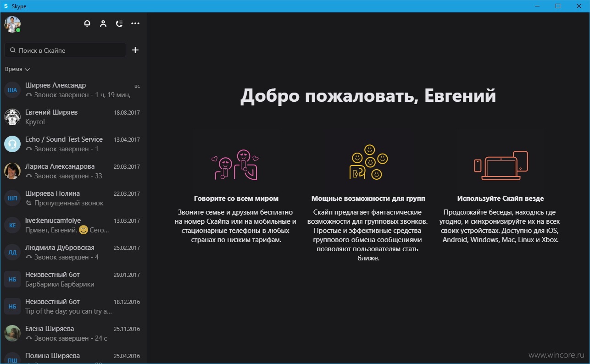
Task: Open chat with Евгений Ширяев
Action: point(73,117)
